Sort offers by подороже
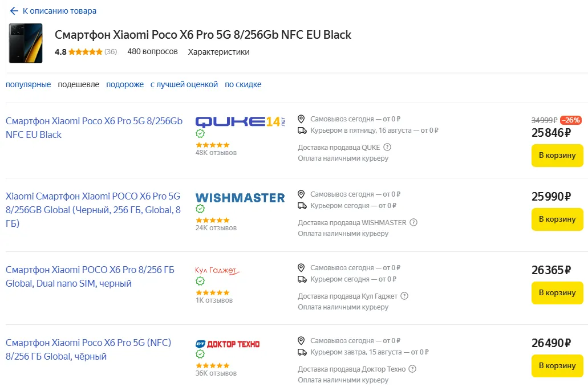Screen dimensions: 588x387 point(125,84)
